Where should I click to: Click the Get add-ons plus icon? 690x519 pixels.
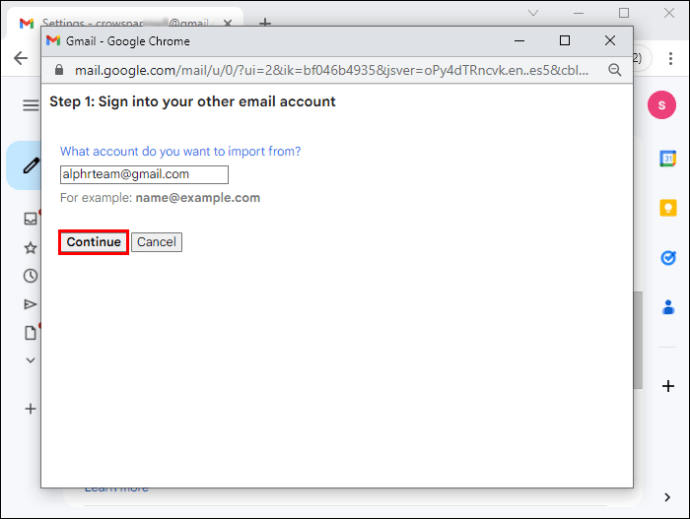[x=667, y=386]
